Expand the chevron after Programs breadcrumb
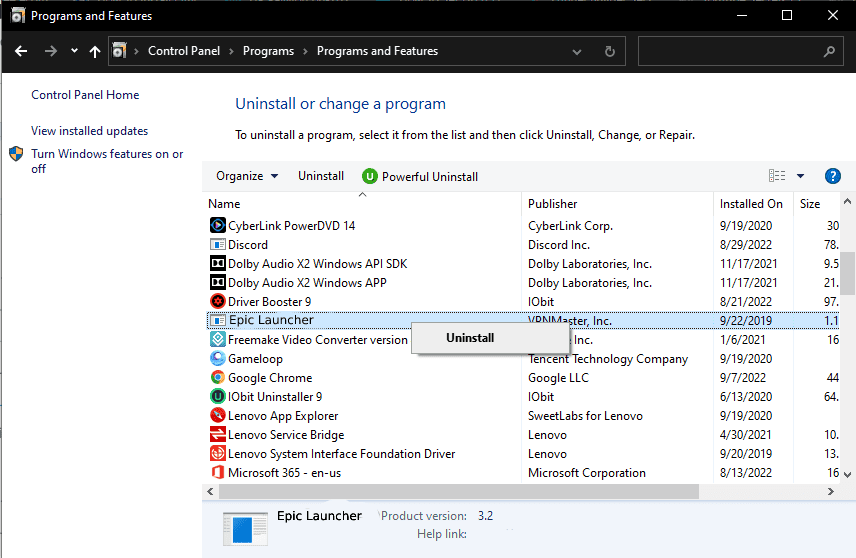Viewport: 856px width, 558px height. (x=305, y=51)
